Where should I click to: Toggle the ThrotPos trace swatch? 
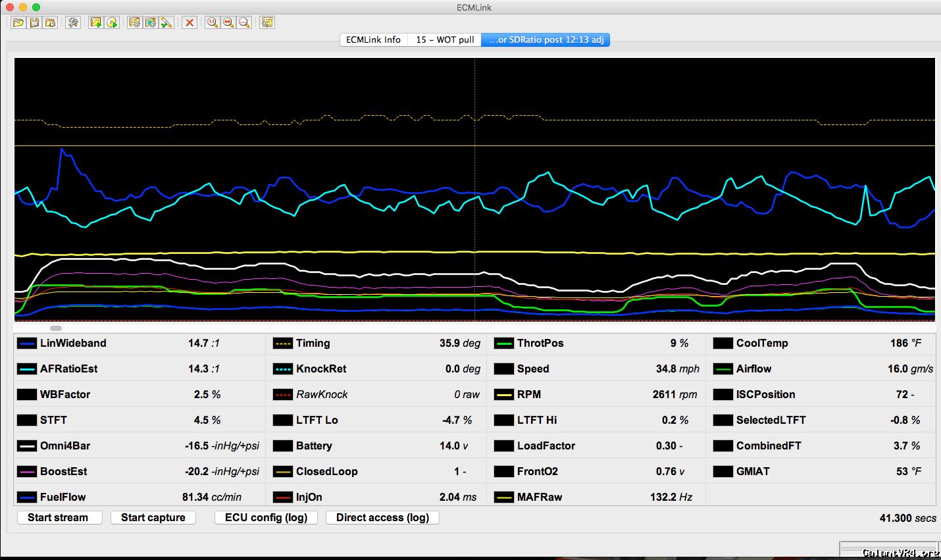tap(503, 344)
